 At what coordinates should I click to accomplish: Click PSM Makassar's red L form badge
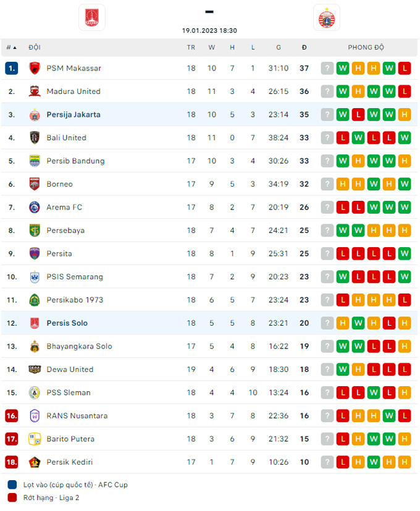click(x=405, y=69)
